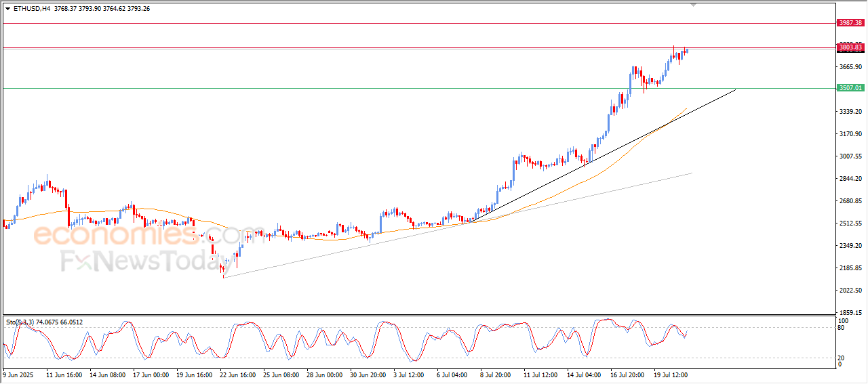Screen dimensions: 868x384
Task: Click the stochastic scale value 80
Action: click(842, 328)
